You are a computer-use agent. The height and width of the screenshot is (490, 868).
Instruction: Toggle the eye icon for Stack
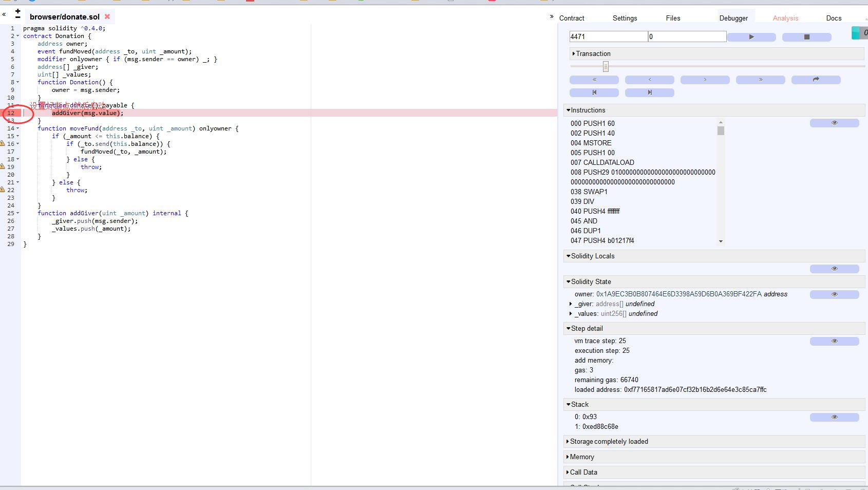pyautogui.click(x=835, y=417)
